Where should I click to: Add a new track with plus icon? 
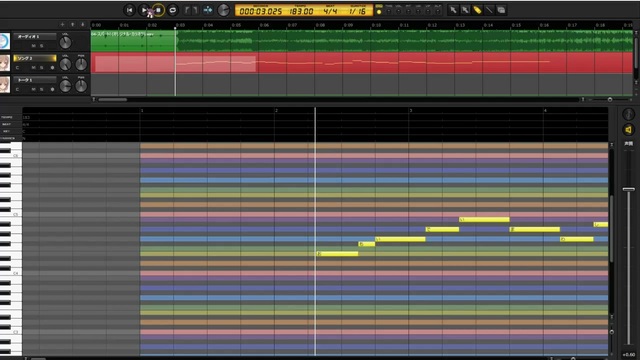[62, 25]
